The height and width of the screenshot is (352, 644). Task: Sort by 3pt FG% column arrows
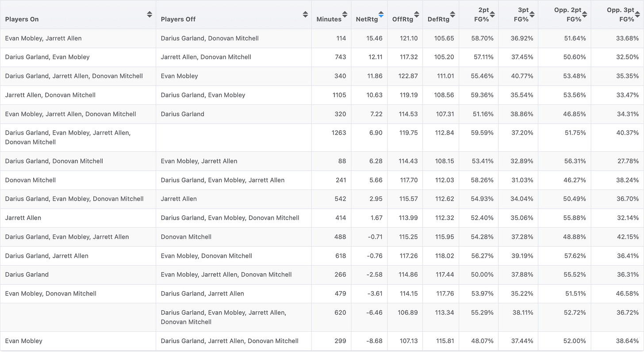pos(532,15)
